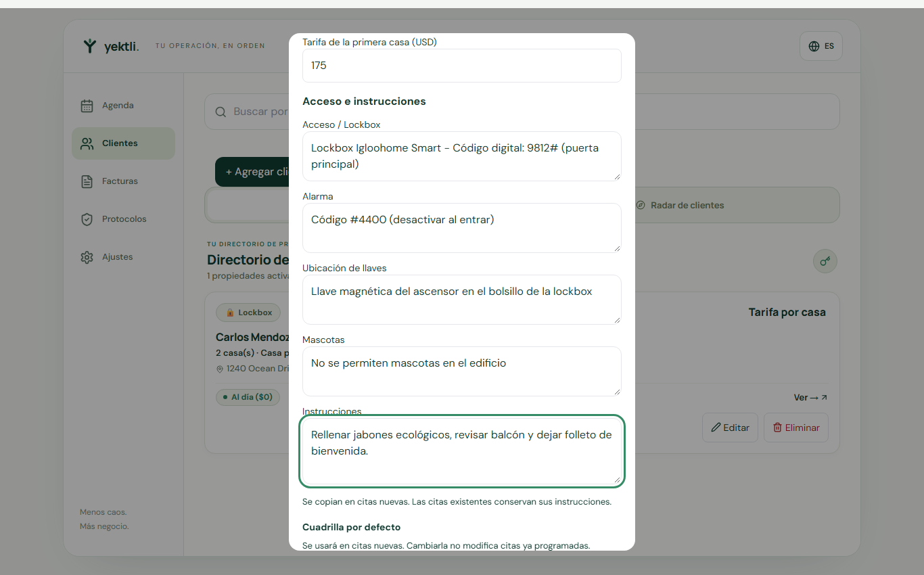The image size is (924, 575).
Task: Click the '1 propiedades activa' count text
Action: pos(248,276)
